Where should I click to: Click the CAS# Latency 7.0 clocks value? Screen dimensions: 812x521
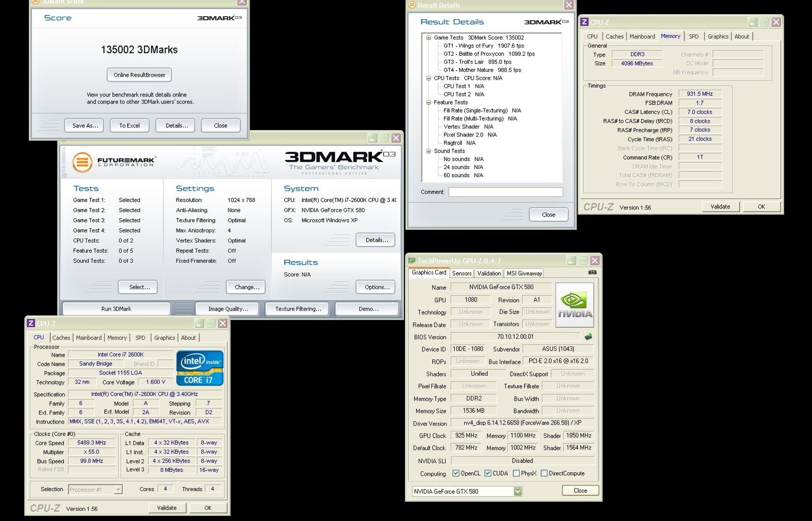click(700, 112)
